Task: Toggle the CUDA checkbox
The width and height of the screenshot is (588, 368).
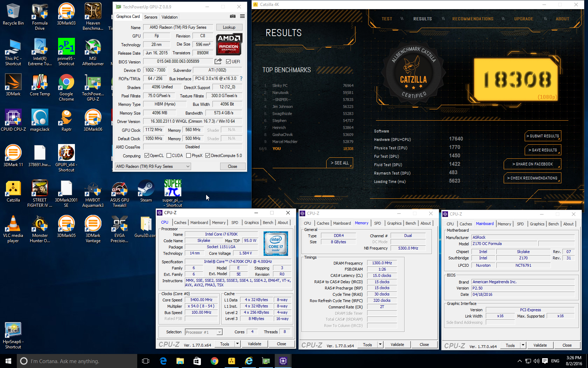Action: (169, 156)
